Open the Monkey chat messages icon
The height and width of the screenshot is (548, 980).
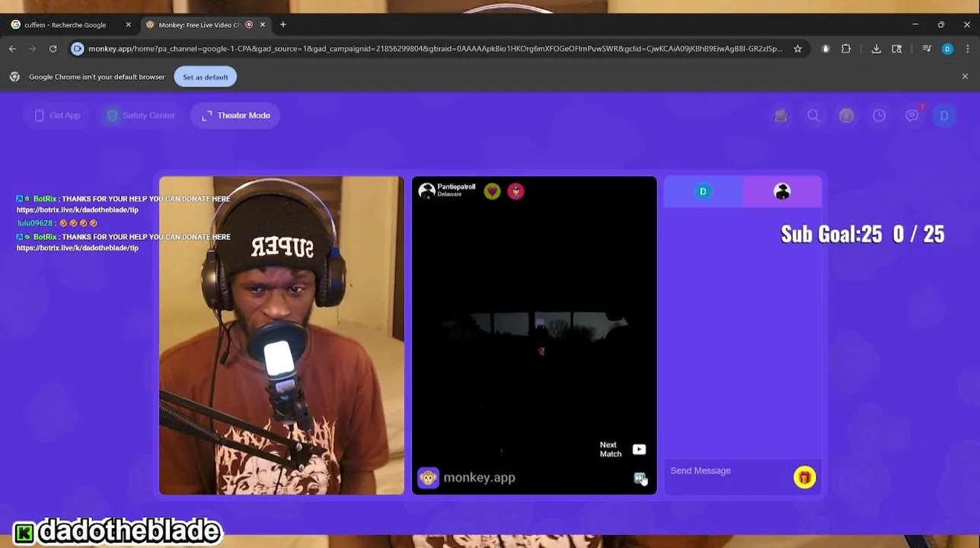911,116
